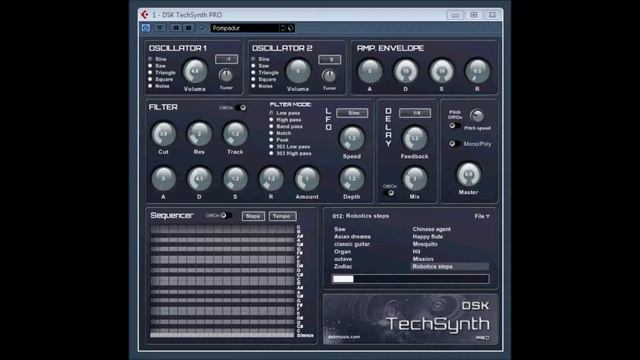The image size is (640, 360).
Task: Click the Bypass effect icon beside power button
Action: point(160,28)
